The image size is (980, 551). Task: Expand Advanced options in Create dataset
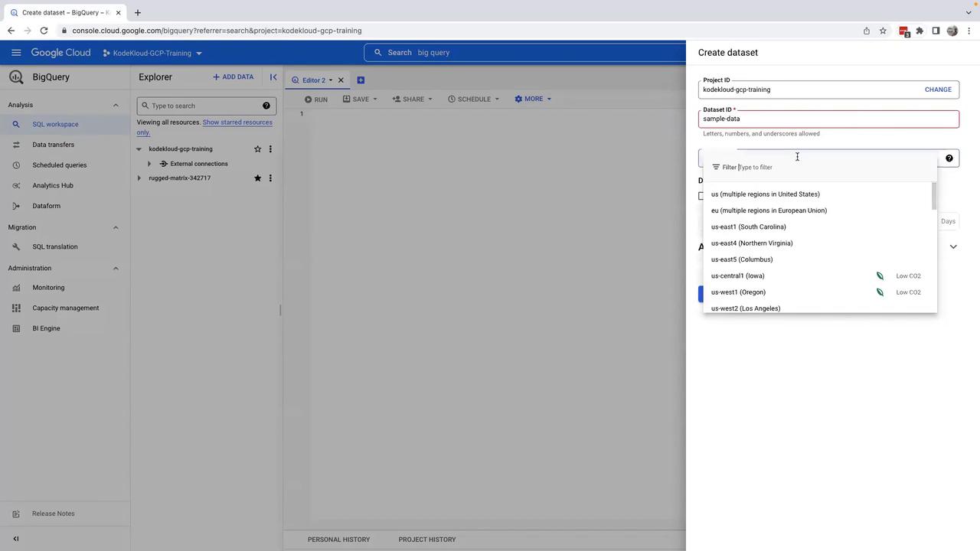pyautogui.click(x=953, y=246)
